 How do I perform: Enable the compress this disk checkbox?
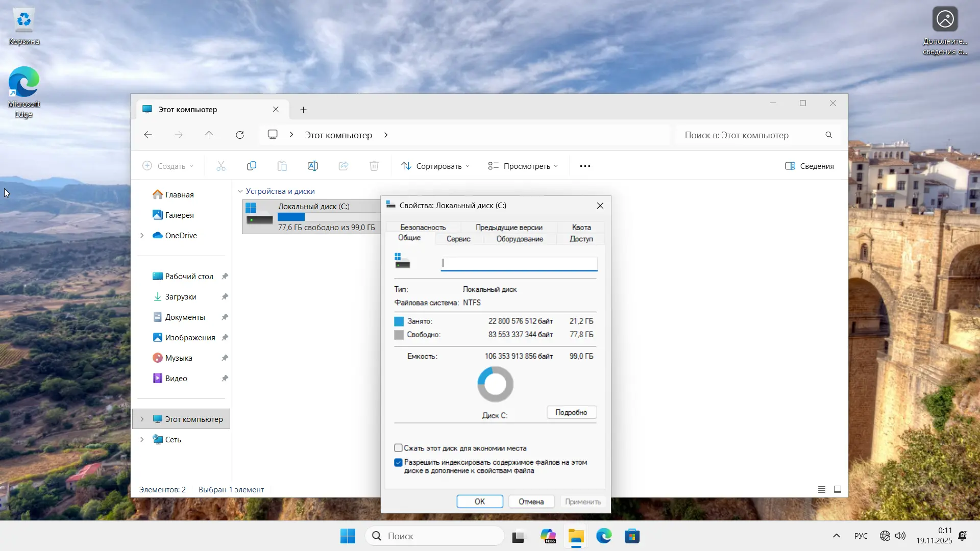[x=398, y=448]
